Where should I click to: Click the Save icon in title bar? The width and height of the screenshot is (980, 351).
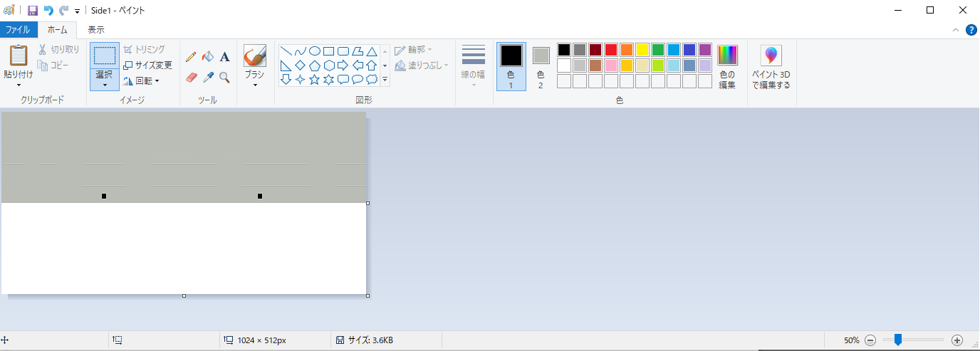[x=32, y=10]
